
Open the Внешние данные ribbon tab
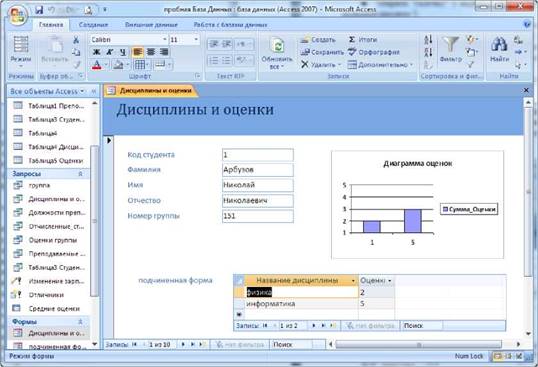click(151, 25)
